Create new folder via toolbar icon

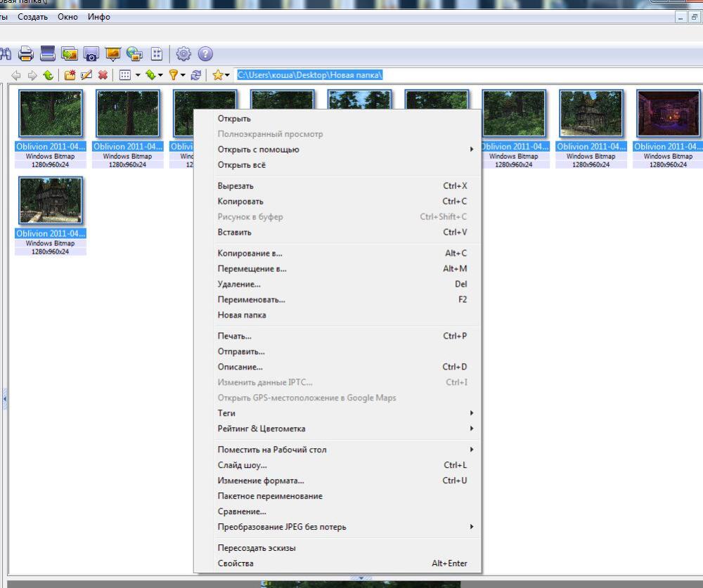70,75
